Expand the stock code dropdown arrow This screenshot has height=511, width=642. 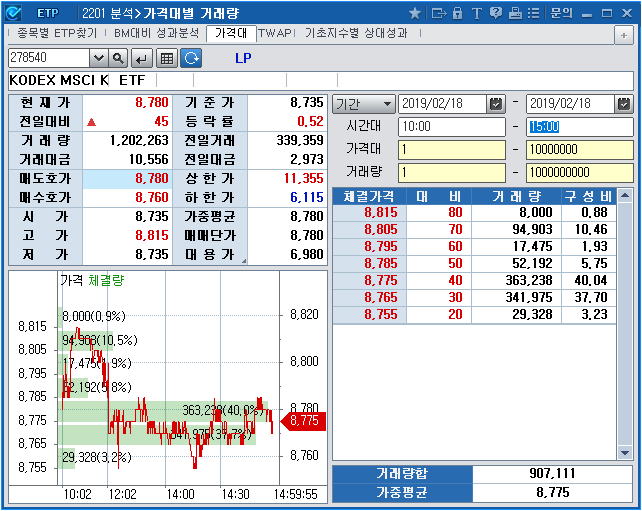click(98, 58)
